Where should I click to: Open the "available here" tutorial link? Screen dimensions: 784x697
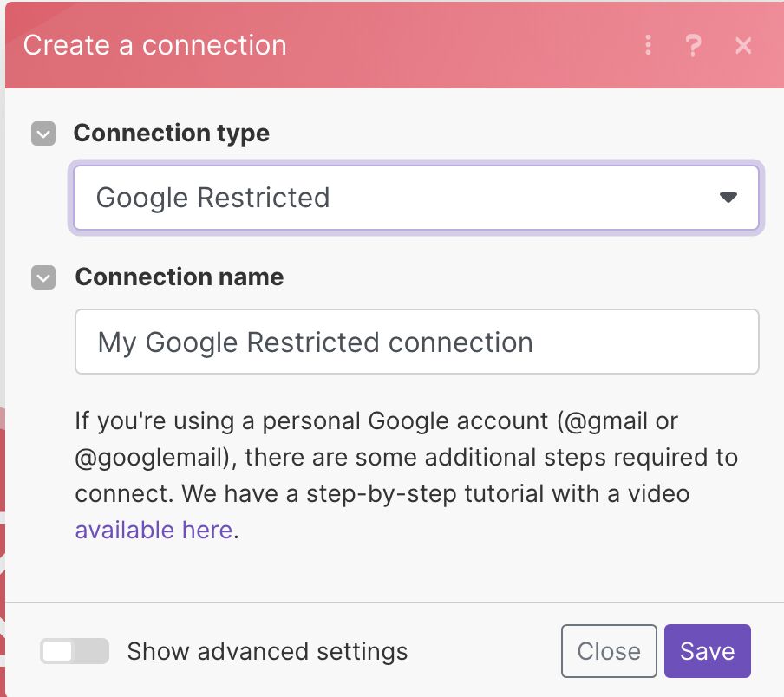[154, 530]
